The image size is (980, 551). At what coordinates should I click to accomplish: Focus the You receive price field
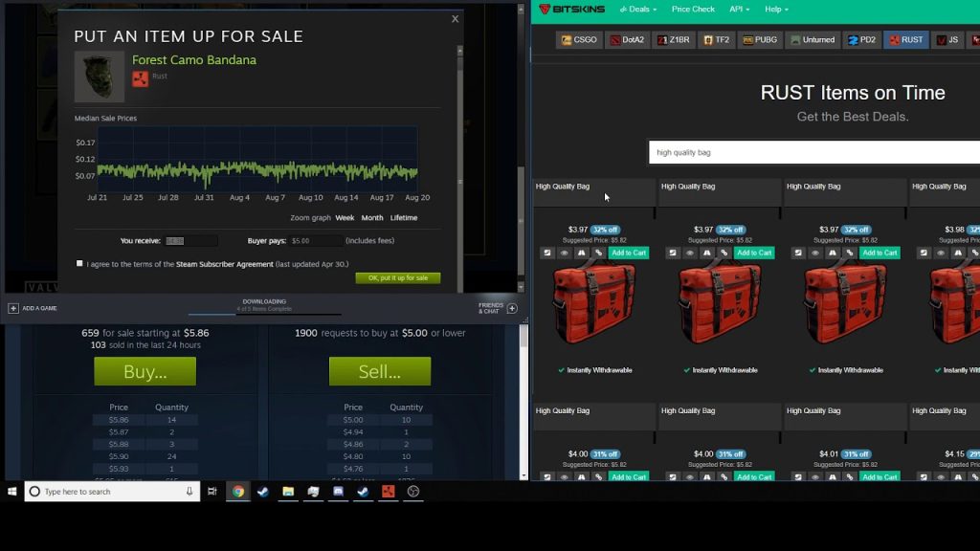click(x=191, y=240)
